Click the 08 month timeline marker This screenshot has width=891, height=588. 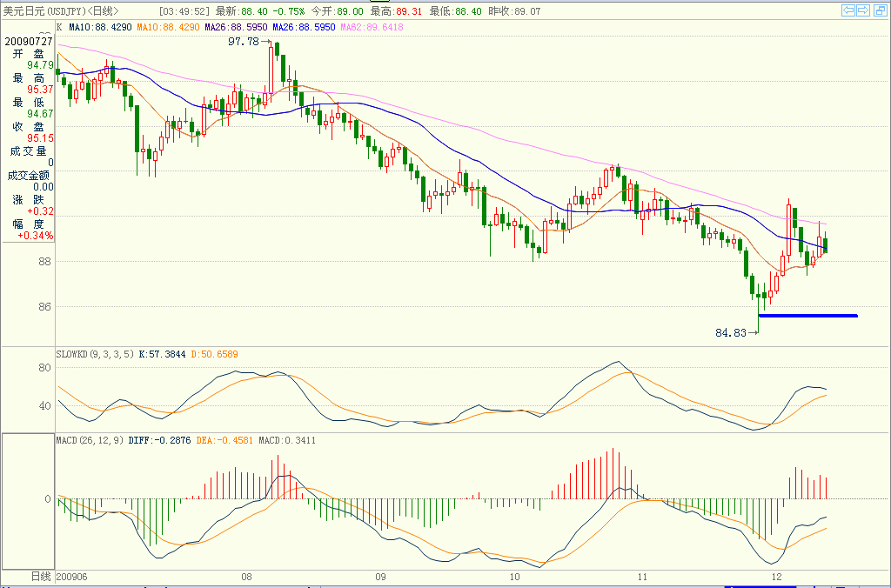[x=247, y=577]
